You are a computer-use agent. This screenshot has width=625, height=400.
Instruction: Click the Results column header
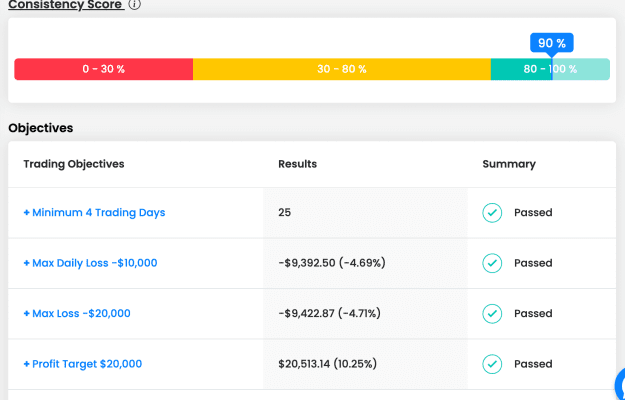pos(298,164)
